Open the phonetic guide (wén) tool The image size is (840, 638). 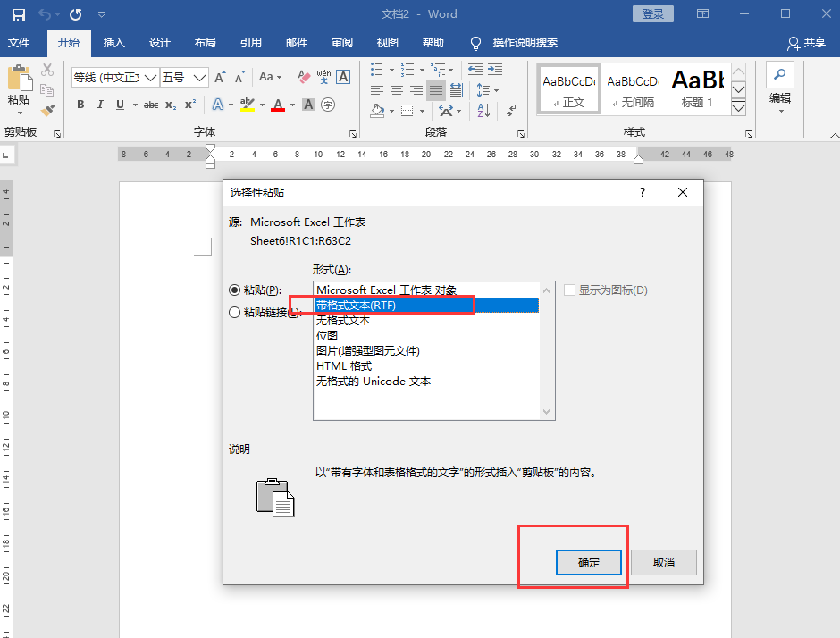(323, 77)
